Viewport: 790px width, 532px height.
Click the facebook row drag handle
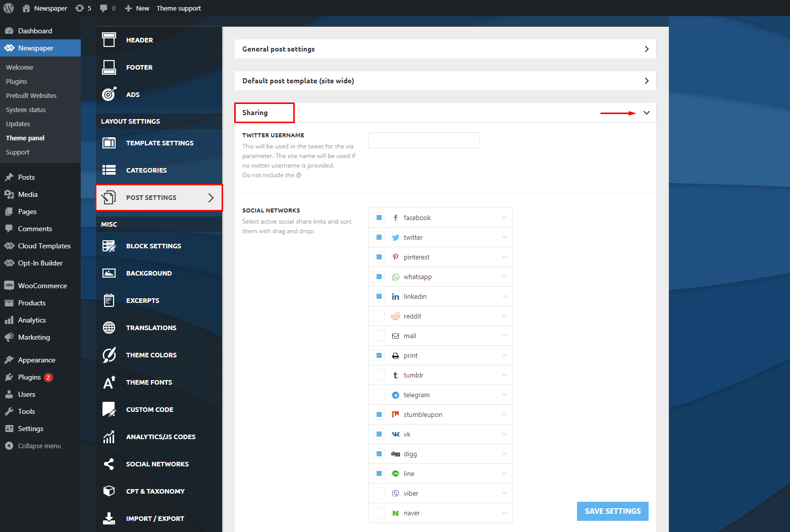click(504, 218)
